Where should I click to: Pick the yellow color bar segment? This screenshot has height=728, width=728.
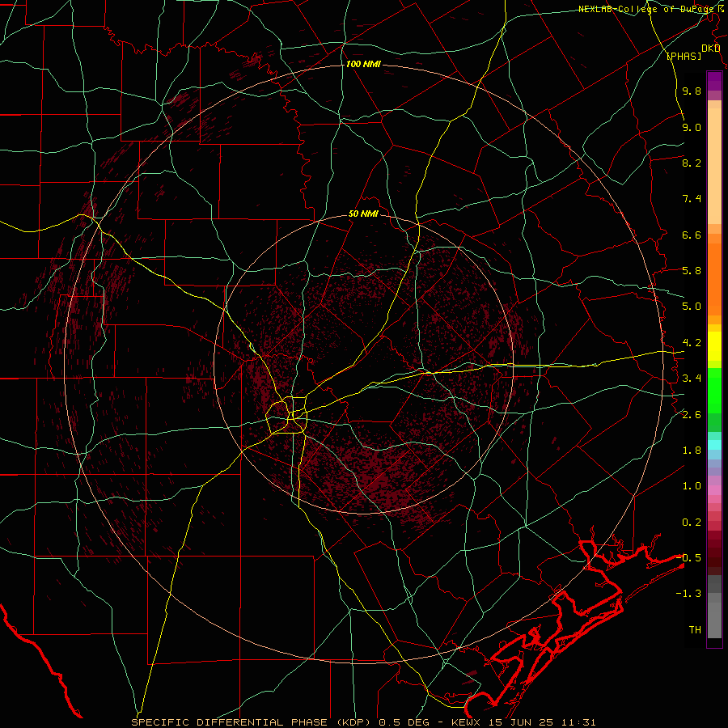714,346
